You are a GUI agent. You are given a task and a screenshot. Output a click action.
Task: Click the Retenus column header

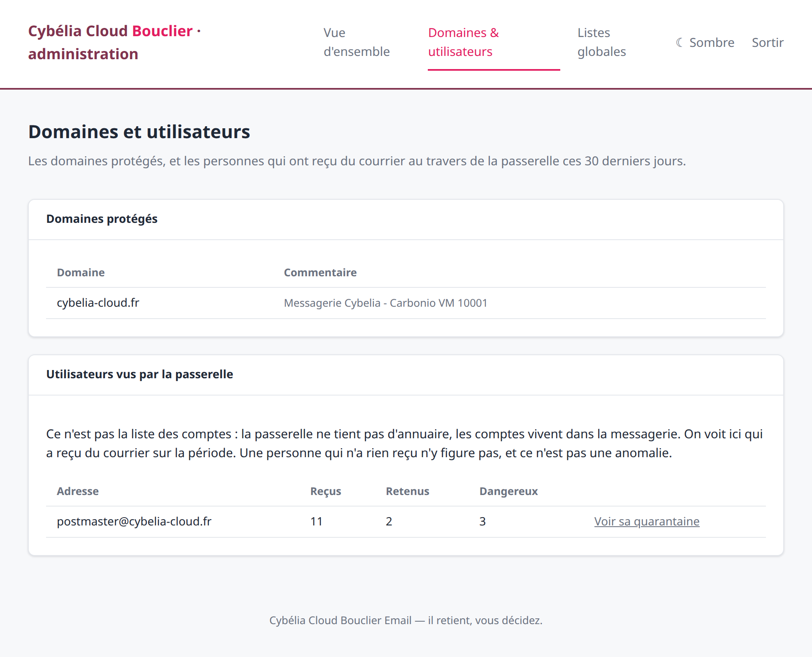point(408,491)
